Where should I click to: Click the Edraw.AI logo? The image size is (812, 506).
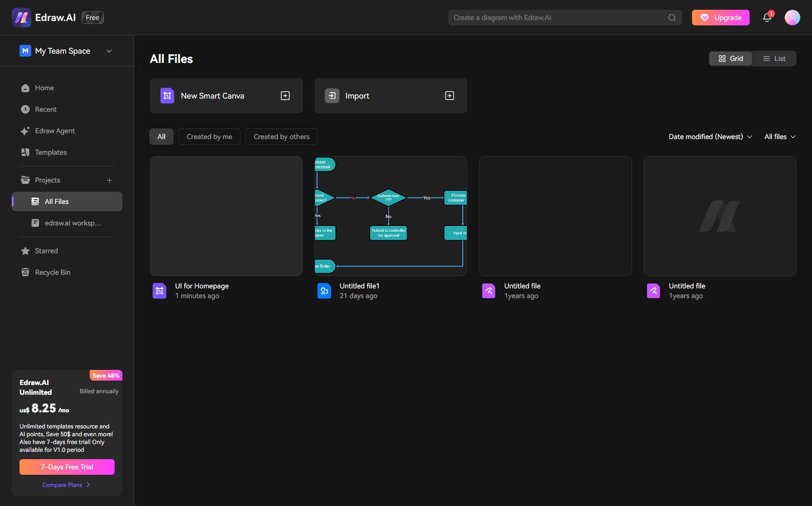click(21, 17)
